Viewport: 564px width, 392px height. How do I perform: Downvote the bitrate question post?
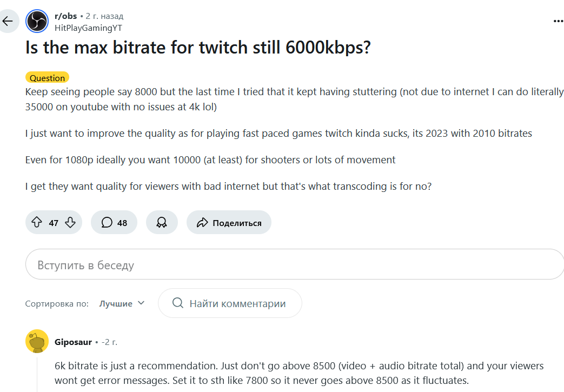(70, 222)
